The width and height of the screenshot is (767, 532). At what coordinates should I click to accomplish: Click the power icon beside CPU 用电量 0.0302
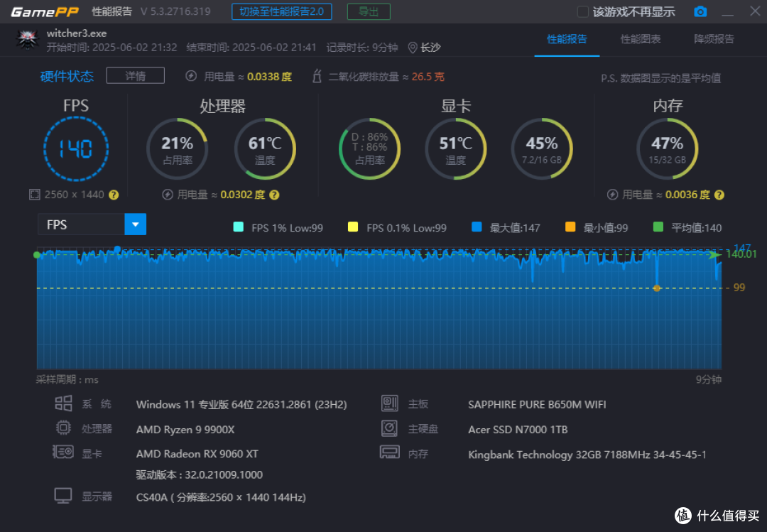[x=168, y=195]
